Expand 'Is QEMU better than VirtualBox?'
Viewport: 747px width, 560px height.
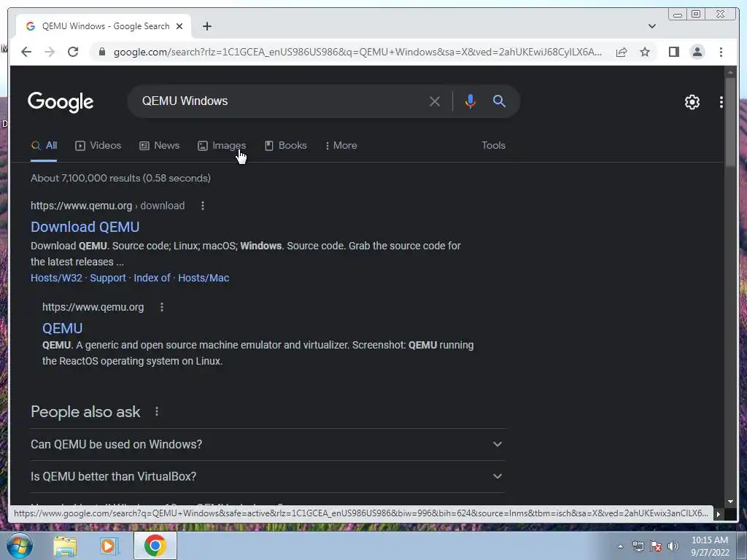(x=268, y=477)
